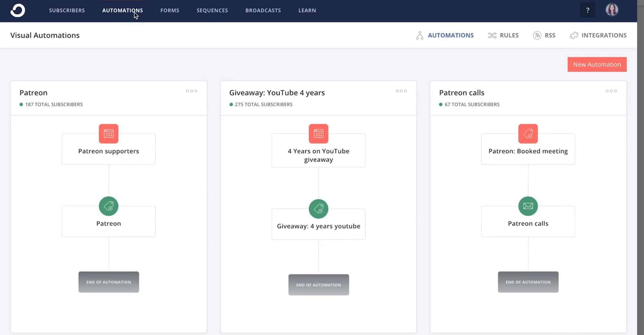Open the Patreon calls three-dot menu
Image resolution: width=644 pixels, height=335 pixels.
click(611, 91)
